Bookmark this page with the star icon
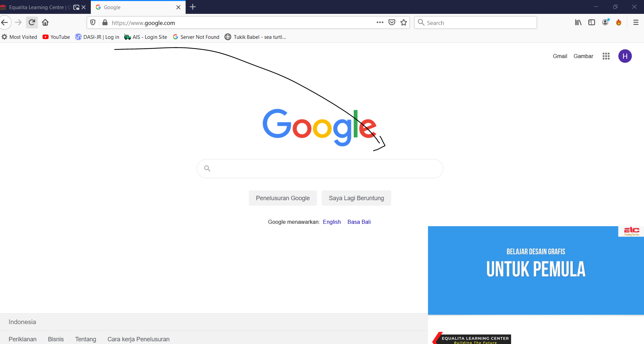The image size is (644, 344). 404,23
